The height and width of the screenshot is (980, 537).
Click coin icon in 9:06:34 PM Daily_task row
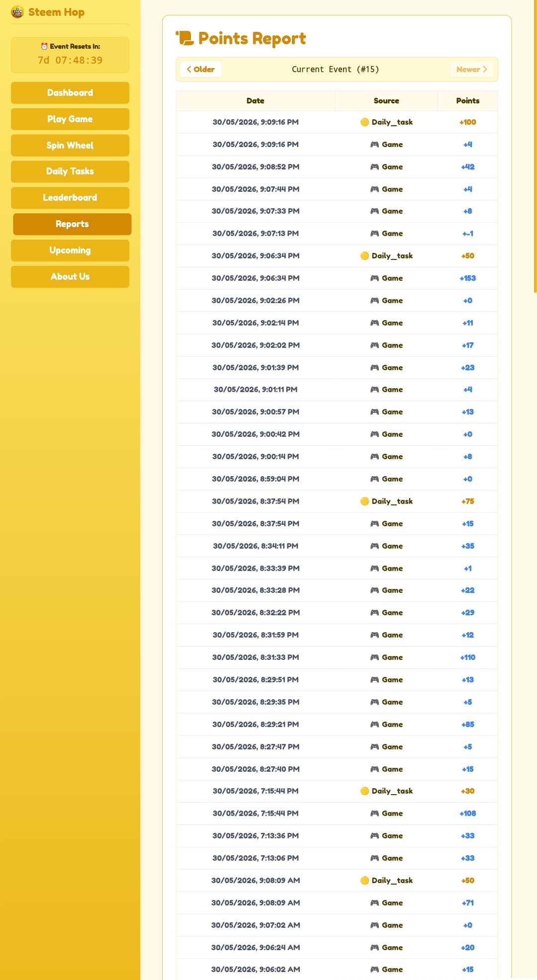pos(364,256)
